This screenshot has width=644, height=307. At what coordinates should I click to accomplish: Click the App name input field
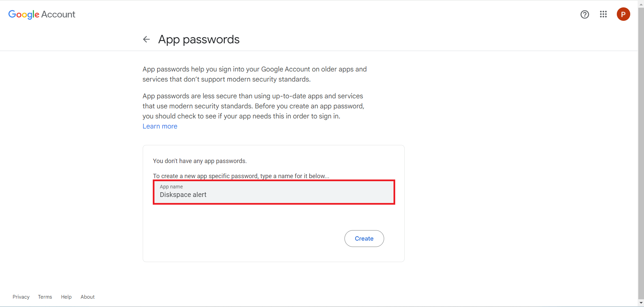point(274,192)
